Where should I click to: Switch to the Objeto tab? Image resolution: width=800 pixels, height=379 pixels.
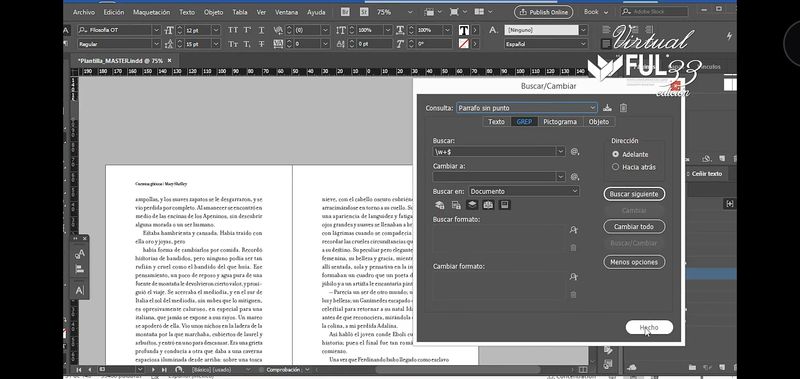[x=598, y=122]
